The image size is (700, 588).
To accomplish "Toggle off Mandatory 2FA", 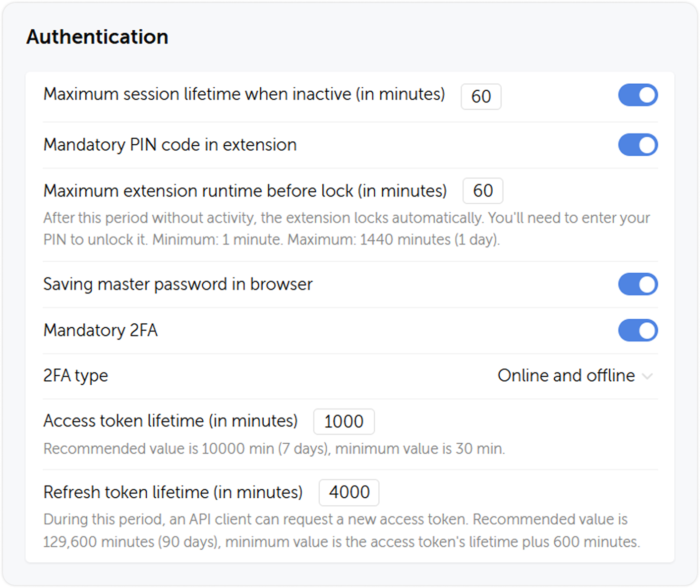I will point(638,330).
